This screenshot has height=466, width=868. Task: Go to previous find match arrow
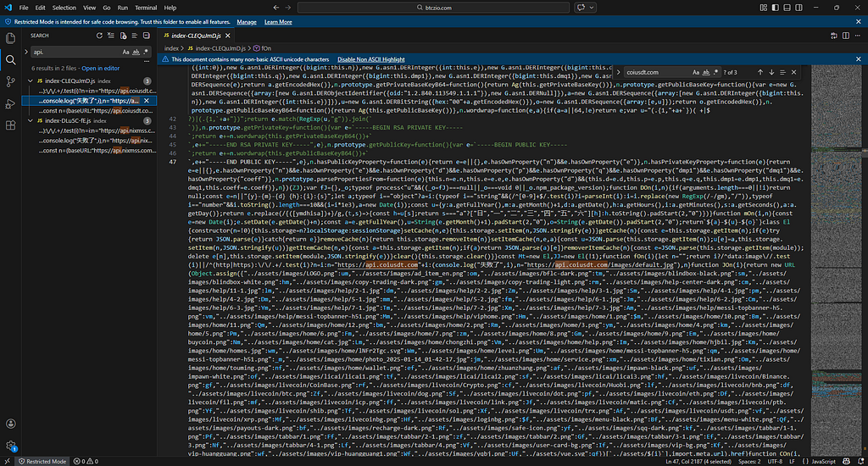click(760, 72)
